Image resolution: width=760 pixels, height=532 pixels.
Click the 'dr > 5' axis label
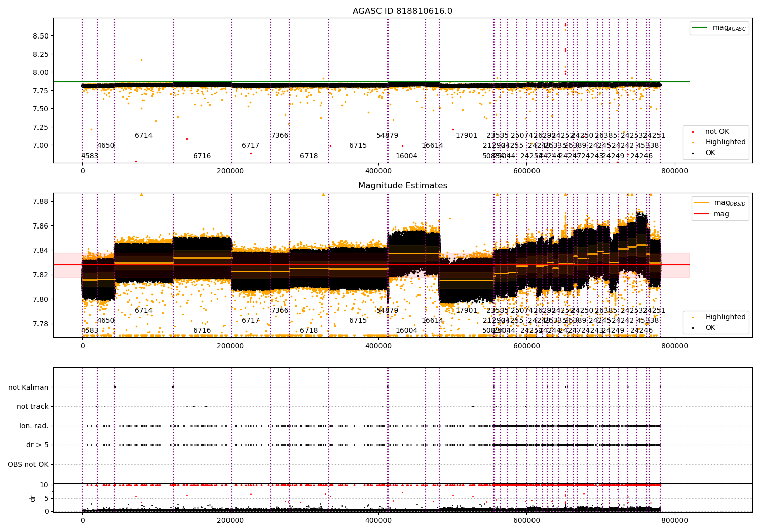37,445
